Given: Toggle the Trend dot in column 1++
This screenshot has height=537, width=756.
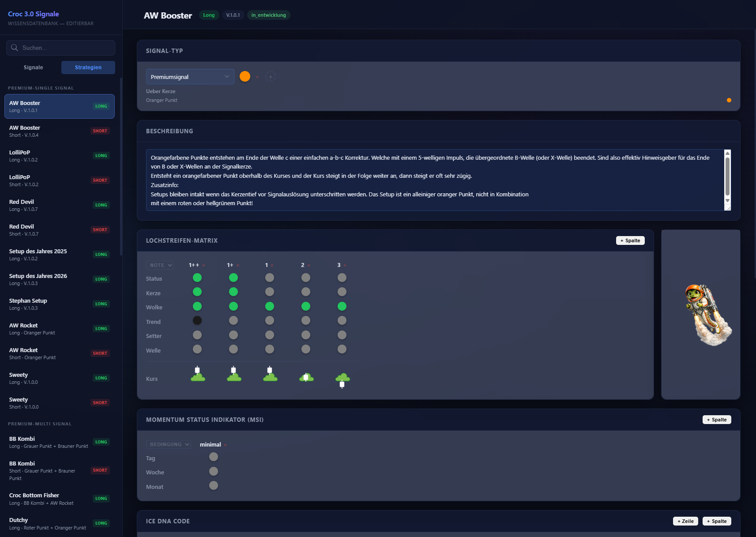Looking at the screenshot, I should tap(197, 320).
